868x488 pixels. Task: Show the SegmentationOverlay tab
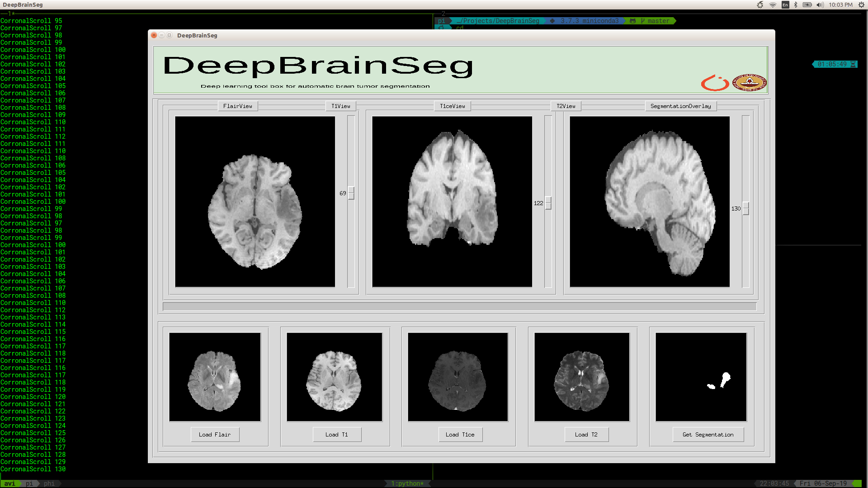pos(680,106)
